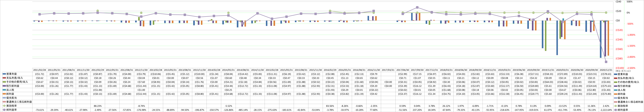
Task: Select the cell showing 237.20%
Action: tap(417, 110)
